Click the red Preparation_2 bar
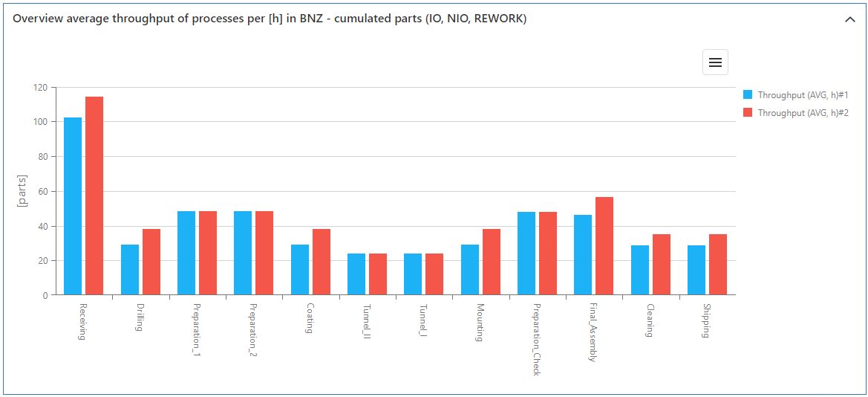The height and width of the screenshot is (397, 868). coord(264,253)
